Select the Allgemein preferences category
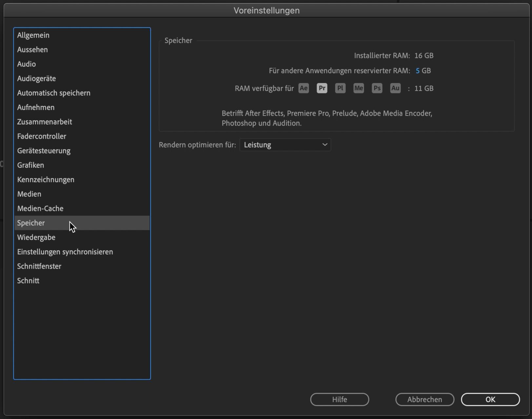532x419 pixels. (x=33, y=35)
